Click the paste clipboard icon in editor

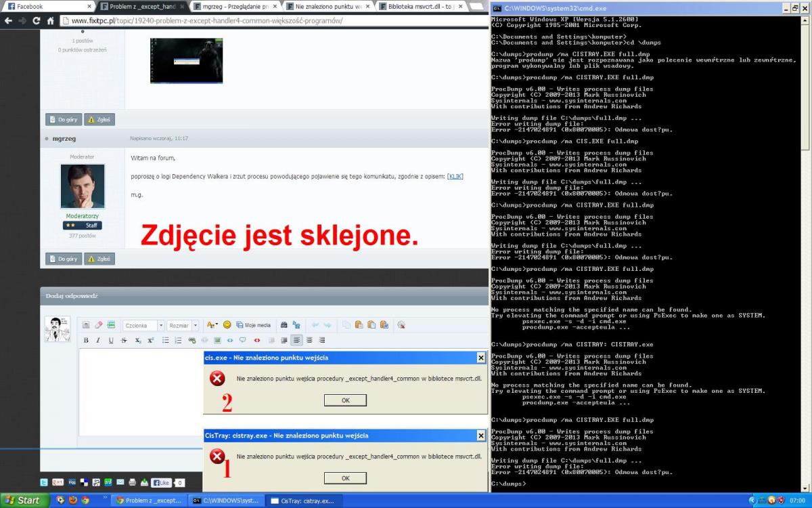(359, 325)
